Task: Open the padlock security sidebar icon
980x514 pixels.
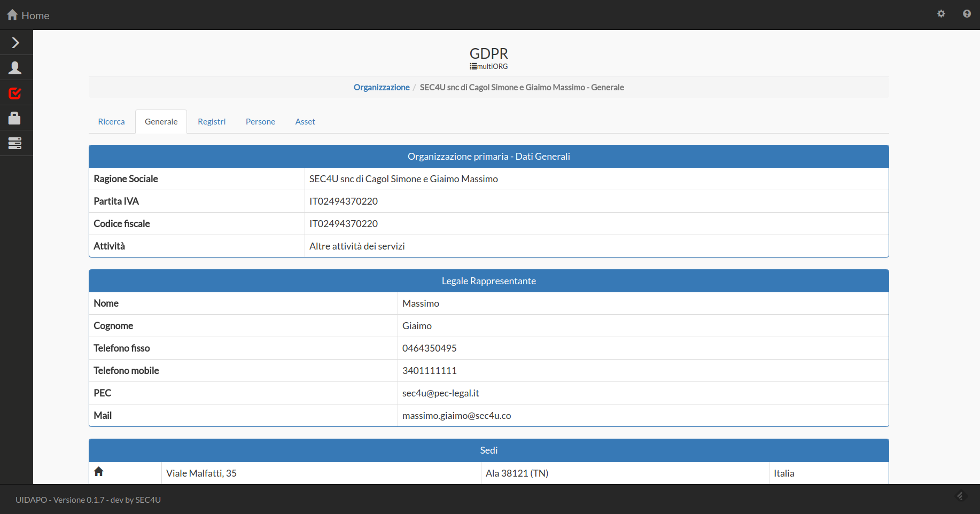Action: coord(15,118)
